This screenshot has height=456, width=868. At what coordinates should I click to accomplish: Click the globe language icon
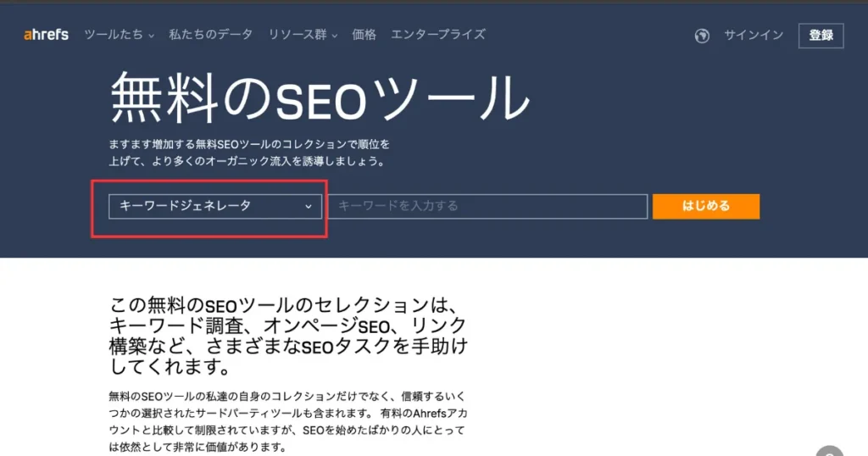click(x=702, y=36)
